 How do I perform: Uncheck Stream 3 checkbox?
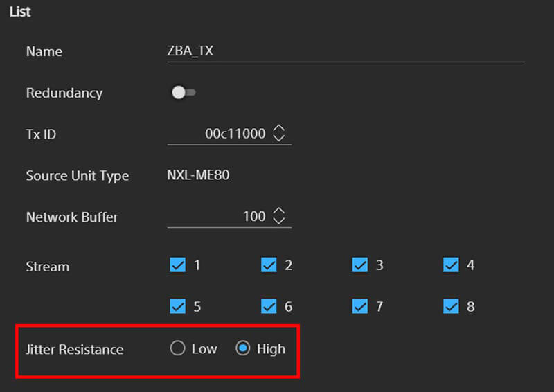click(360, 265)
